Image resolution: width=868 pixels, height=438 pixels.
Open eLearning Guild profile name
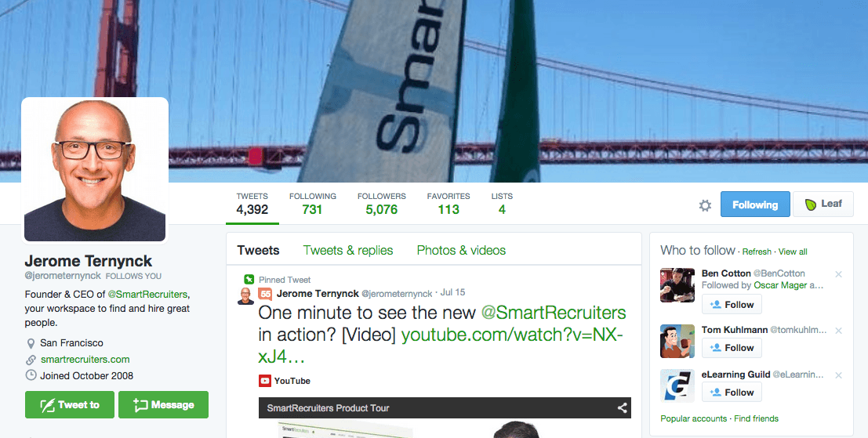(x=735, y=375)
